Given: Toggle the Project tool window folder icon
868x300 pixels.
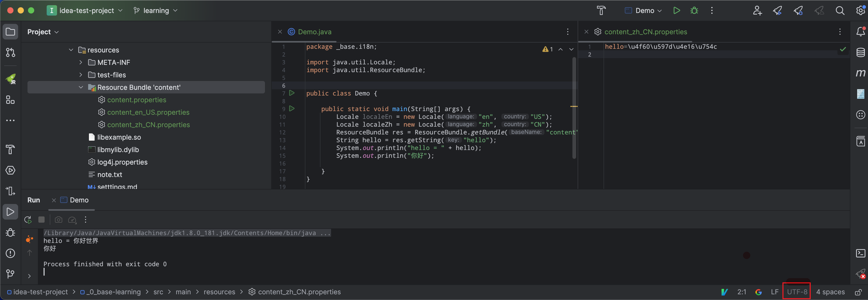Looking at the screenshot, I should point(10,32).
